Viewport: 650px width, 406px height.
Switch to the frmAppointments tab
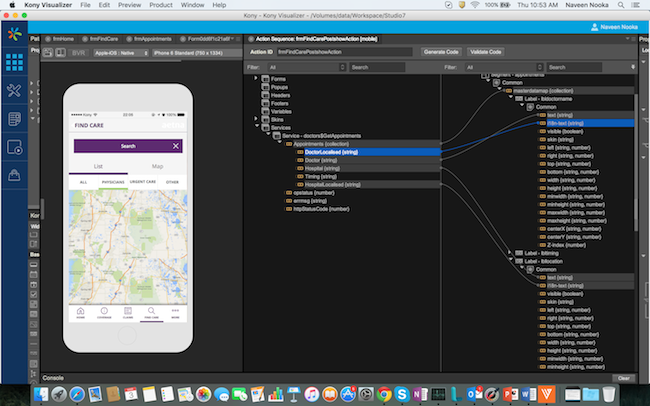click(x=148, y=39)
